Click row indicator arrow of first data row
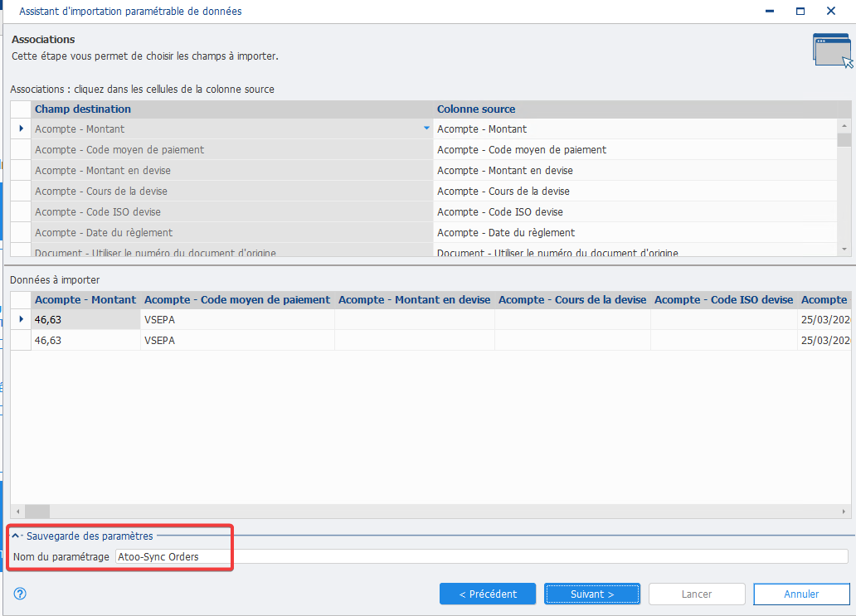The height and width of the screenshot is (616, 856). 21,319
